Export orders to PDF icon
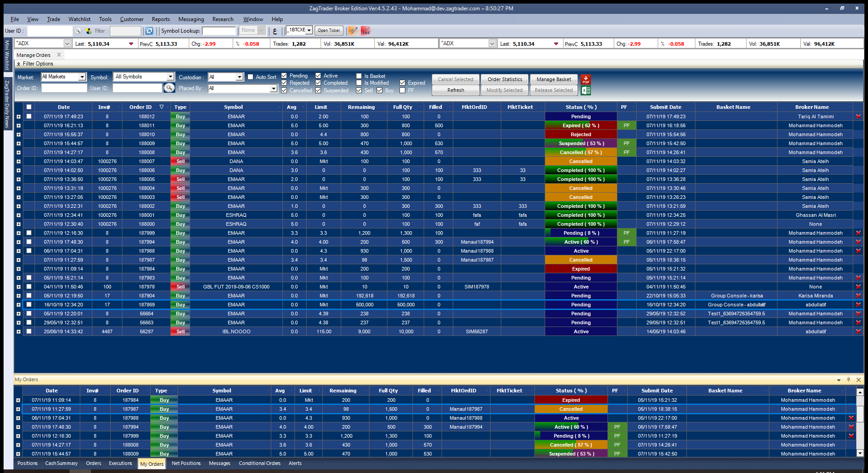This screenshot has width=868, height=473. [586, 79]
